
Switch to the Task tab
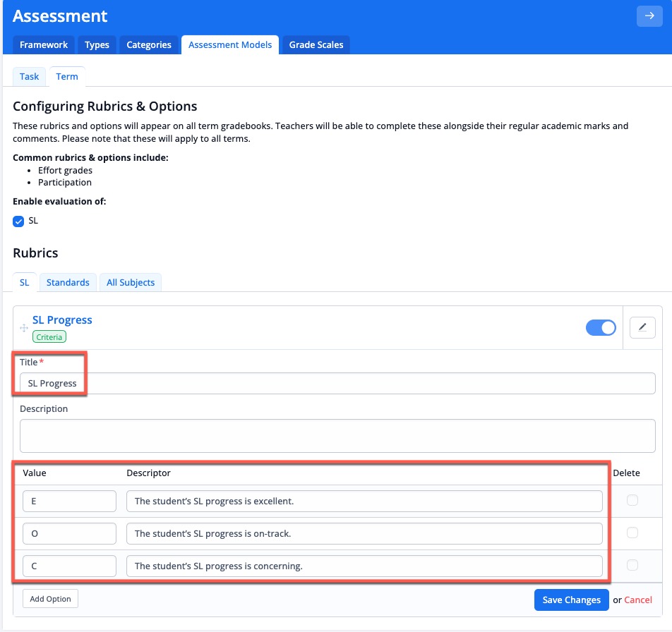(x=29, y=76)
